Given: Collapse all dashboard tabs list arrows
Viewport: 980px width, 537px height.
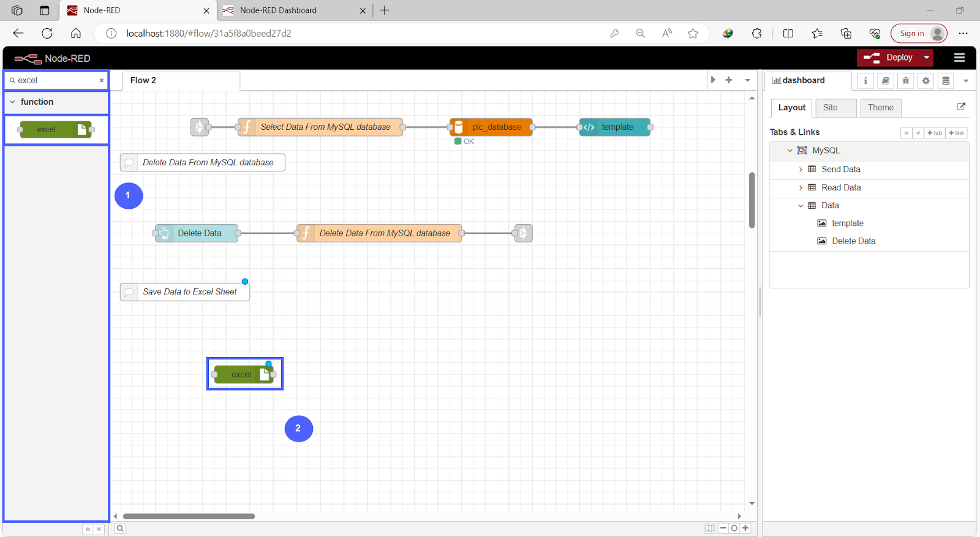Looking at the screenshot, I should coord(907,133).
